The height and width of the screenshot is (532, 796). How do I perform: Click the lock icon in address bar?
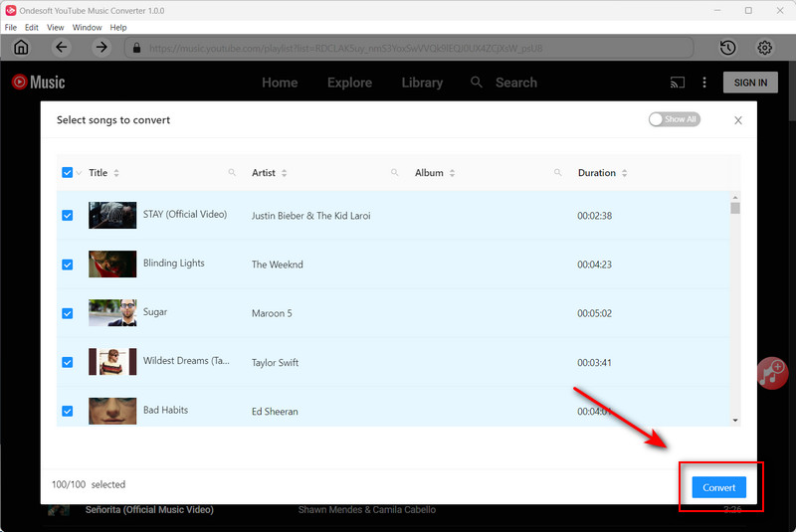click(x=136, y=48)
